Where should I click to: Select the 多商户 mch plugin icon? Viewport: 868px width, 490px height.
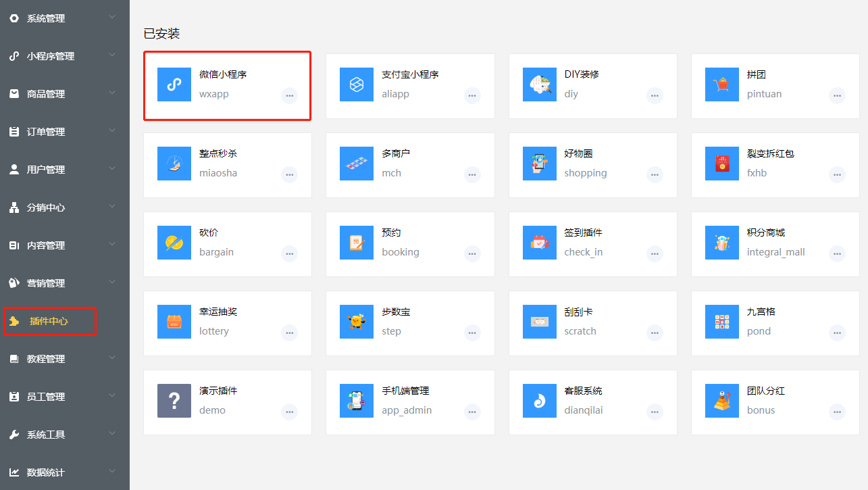pyautogui.click(x=357, y=164)
